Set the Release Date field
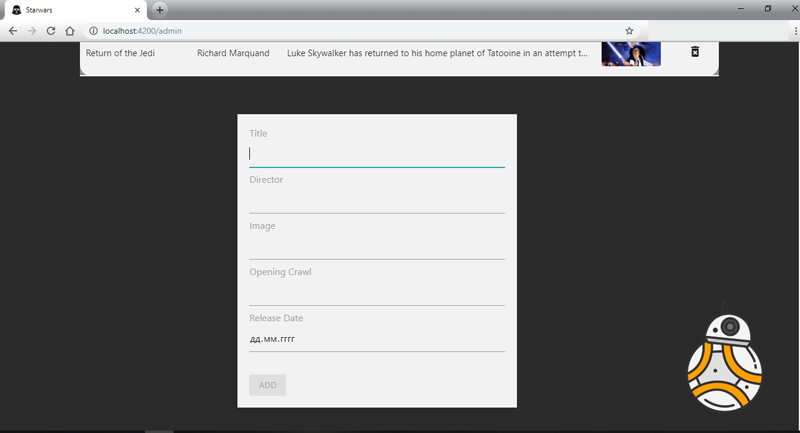Viewport: 800px width, 433px height. coord(377,339)
